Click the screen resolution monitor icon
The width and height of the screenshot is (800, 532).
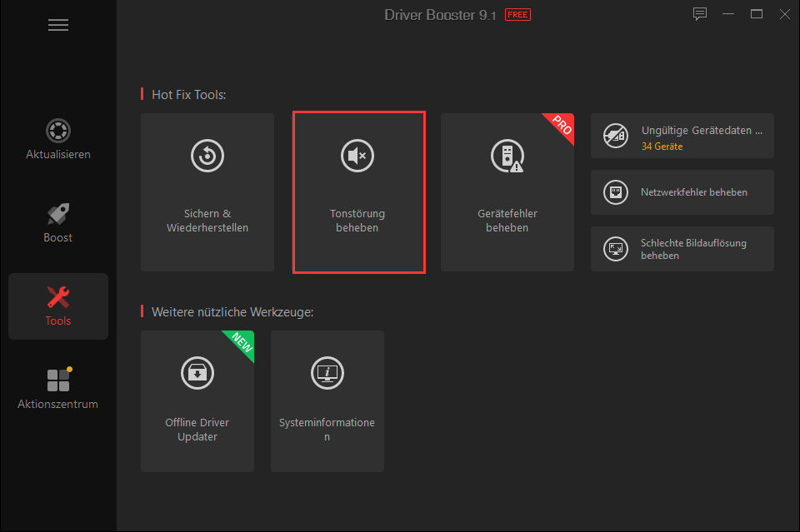(616, 249)
